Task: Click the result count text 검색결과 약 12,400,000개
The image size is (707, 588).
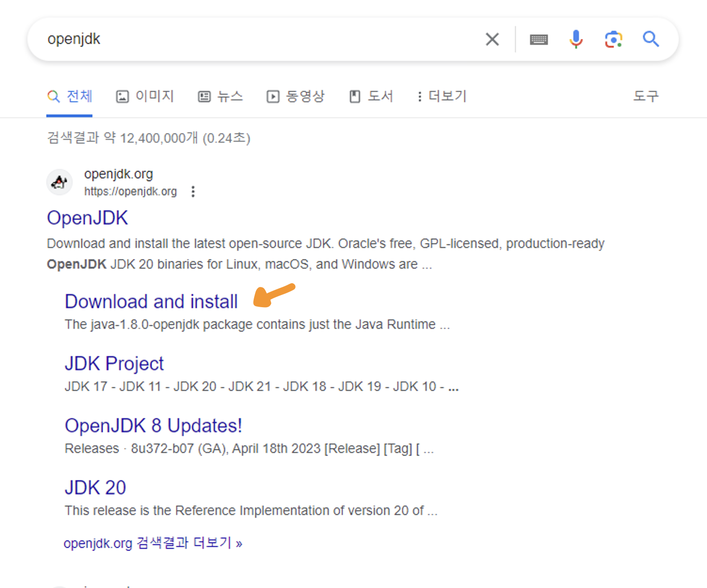Action: pyautogui.click(x=148, y=138)
